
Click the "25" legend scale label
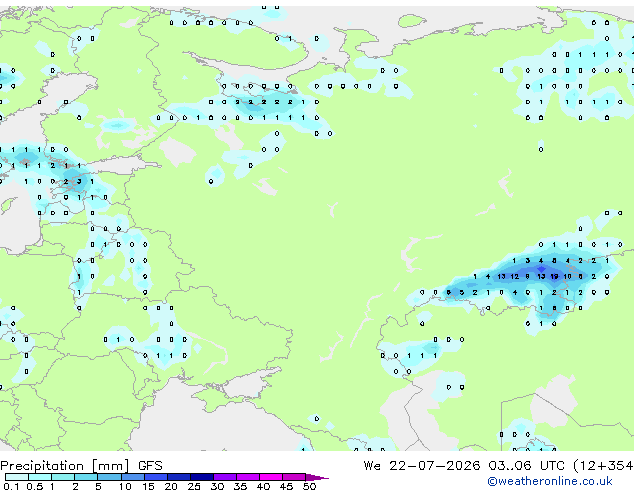pyautogui.click(x=194, y=486)
